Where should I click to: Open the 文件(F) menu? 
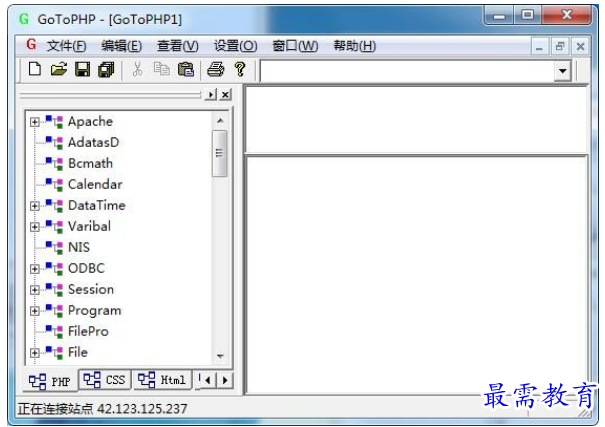(66, 46)
